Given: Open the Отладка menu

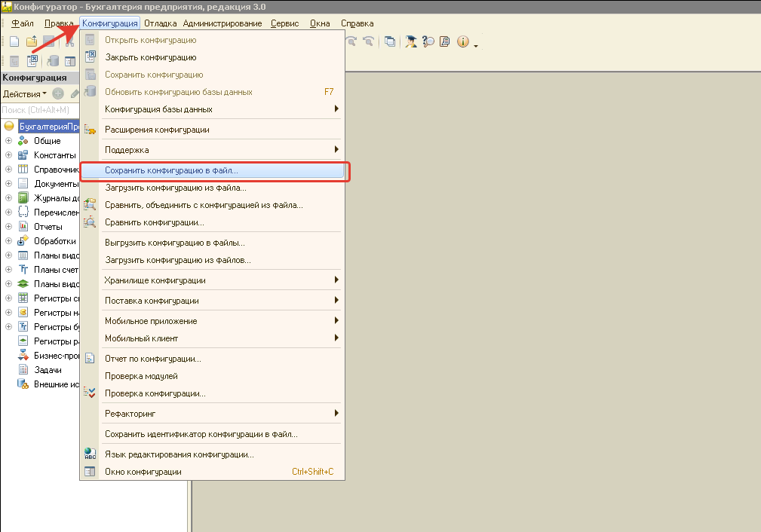Looking at the screenshot, I should [x=160, y=23].
